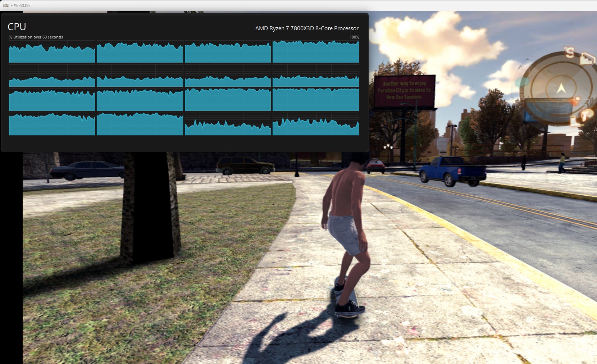Select the fourth CPU graph in the bottom row
Screen dimensions: 597x364
point(316,124)
